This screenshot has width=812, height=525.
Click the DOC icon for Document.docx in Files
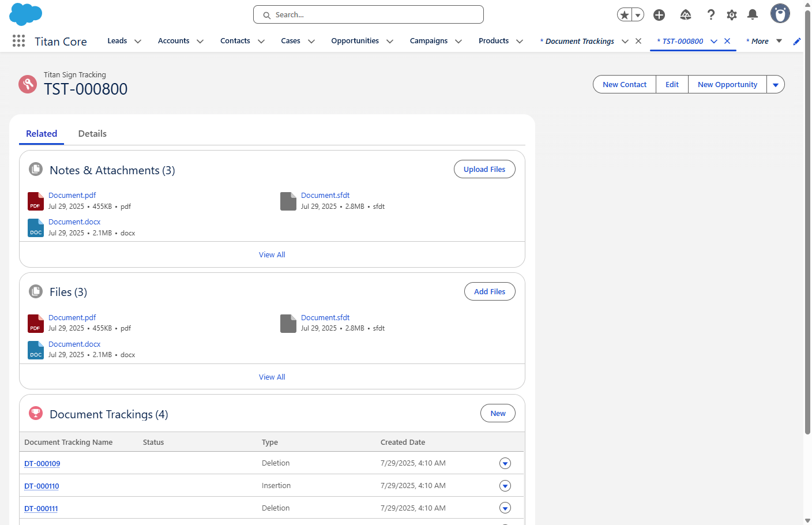coord(35,350)
